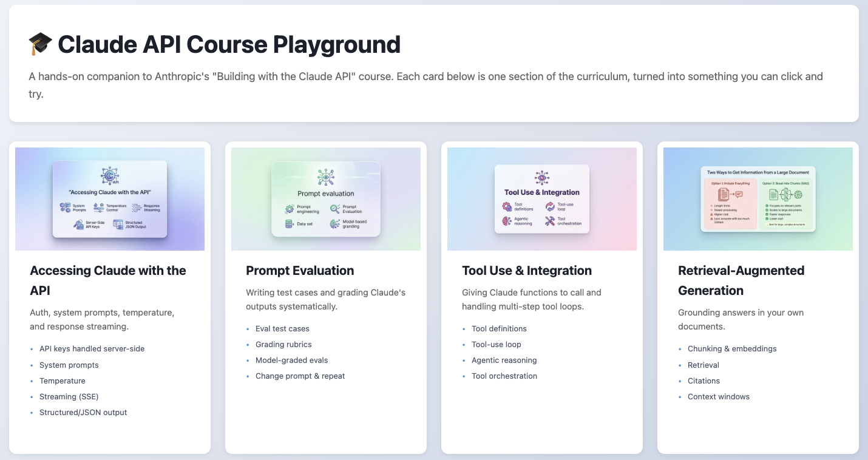Click the 'Giving Claude functions to call' description

pyautogui.click(x=532, y=300)
